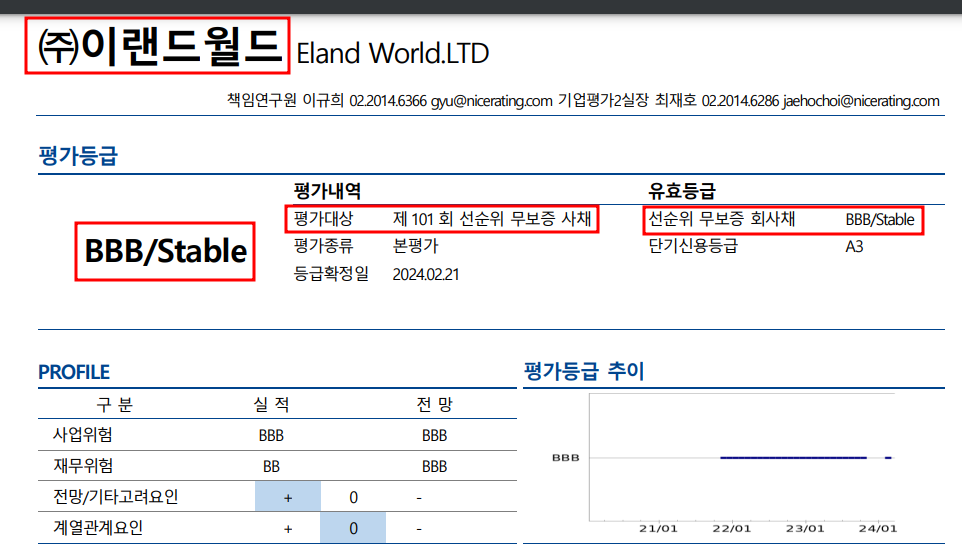Click the company name ㈜이랜드월드
This screenshot has width=962, height=554.
[x=160, y=47]
